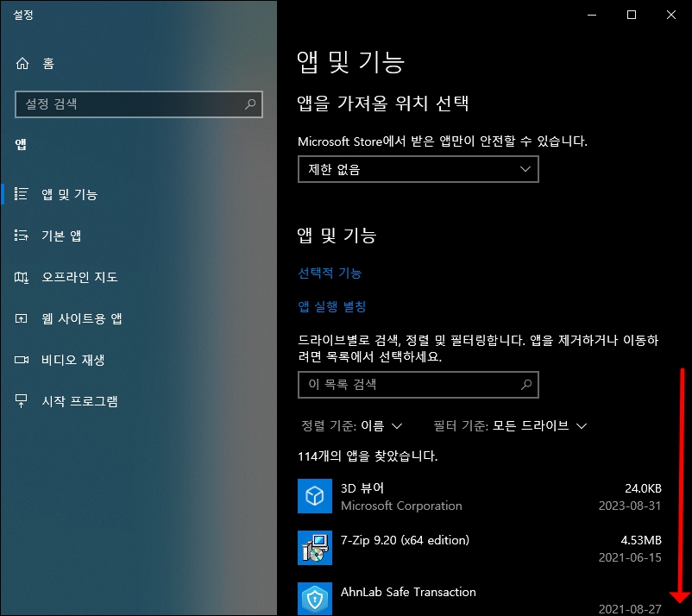
Task: Select the 웹 사이트용 앱 icon
Action: coord(22,318)
